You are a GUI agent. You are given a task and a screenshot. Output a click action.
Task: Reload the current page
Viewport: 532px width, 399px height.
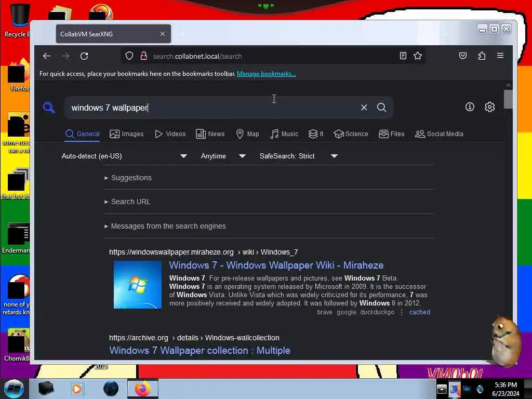84,56
